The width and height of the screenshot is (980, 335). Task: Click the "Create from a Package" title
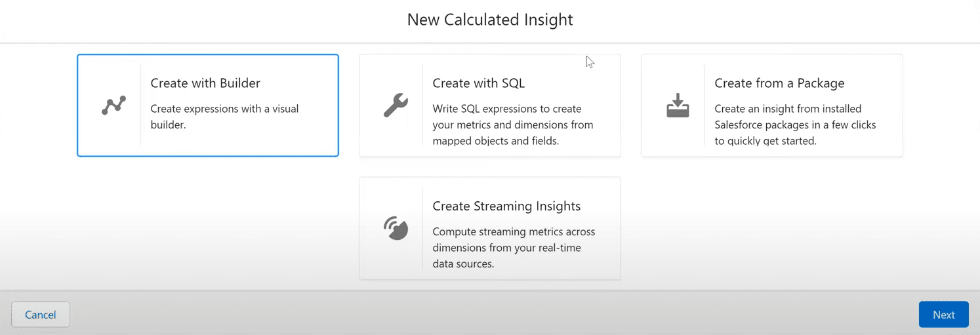click(779, 83)
